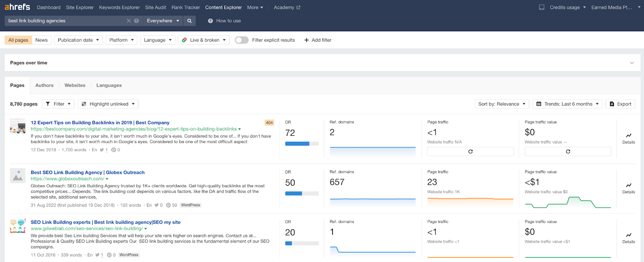
Task: Click the Academy external link icon
Action: point(298,8)
